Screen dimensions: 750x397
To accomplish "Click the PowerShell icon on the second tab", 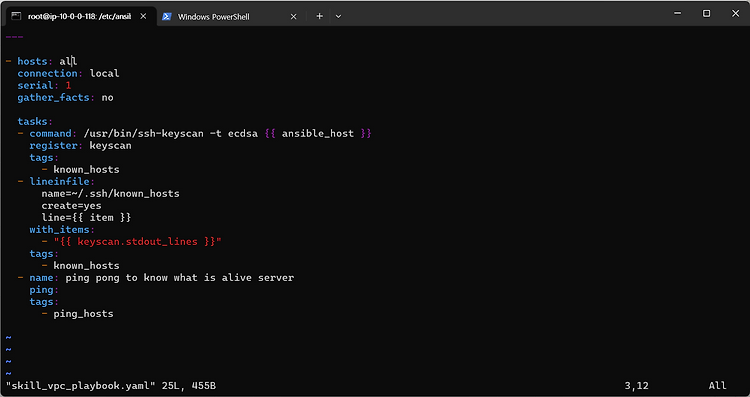I will (166, 17).
